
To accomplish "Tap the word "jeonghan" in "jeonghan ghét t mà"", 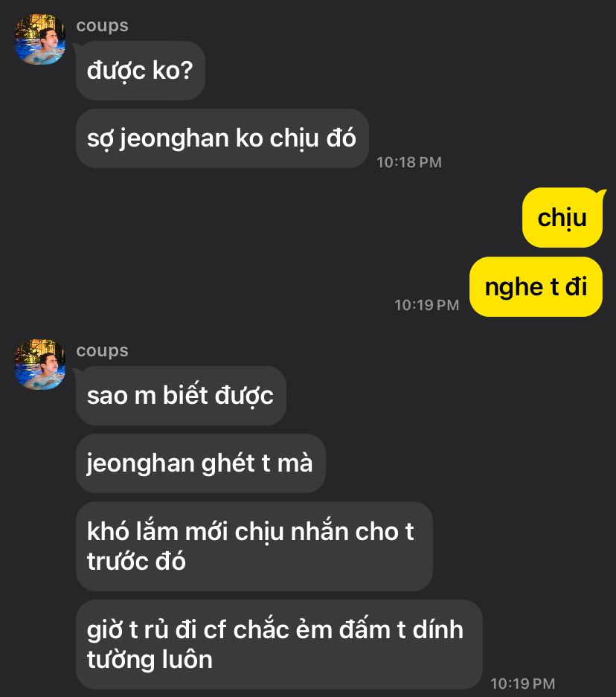I will pyautogui.click(x=141, y=464).
